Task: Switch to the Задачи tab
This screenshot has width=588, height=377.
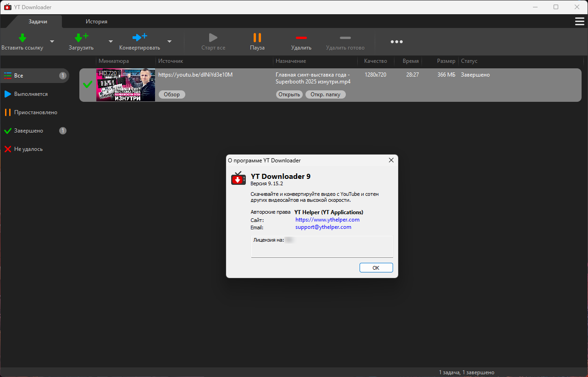Action: tap(38, 22)
